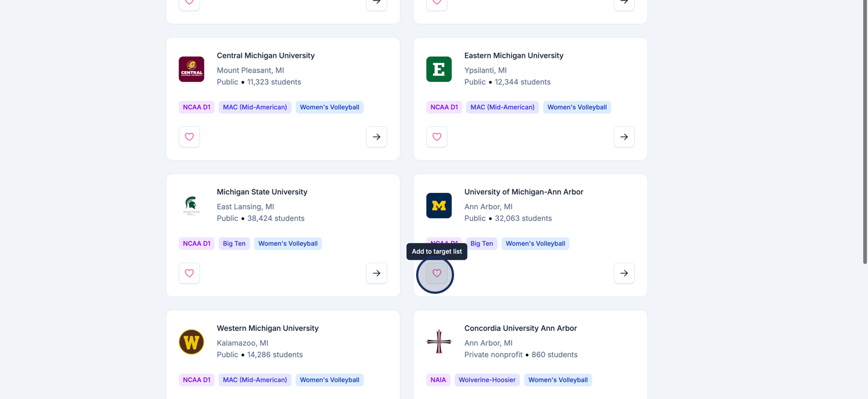The height and width of the screenshot is (399, 868).
Task: Open Western Michigan University title
Action: (x=268, y=328)
